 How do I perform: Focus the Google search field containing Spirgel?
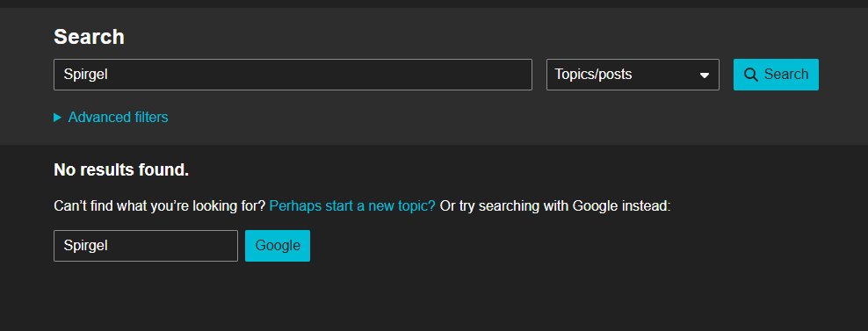click(146, 246)
